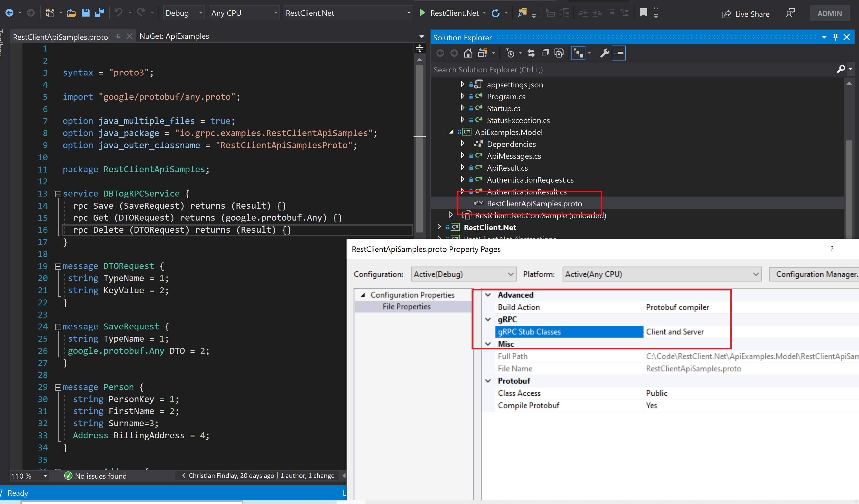Click the Undo arrow icon
This screenshot has height=504, width=859.
click(x=118, y=13)
